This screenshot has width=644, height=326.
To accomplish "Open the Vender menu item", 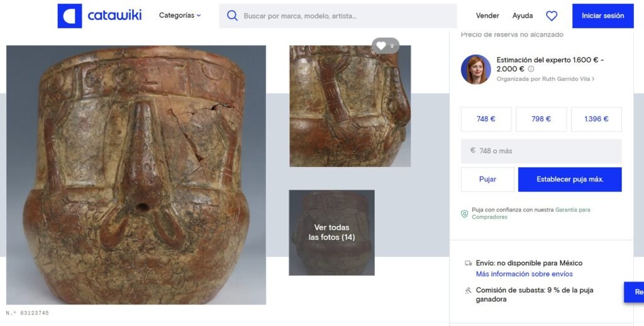I will [x=487, y=16].
